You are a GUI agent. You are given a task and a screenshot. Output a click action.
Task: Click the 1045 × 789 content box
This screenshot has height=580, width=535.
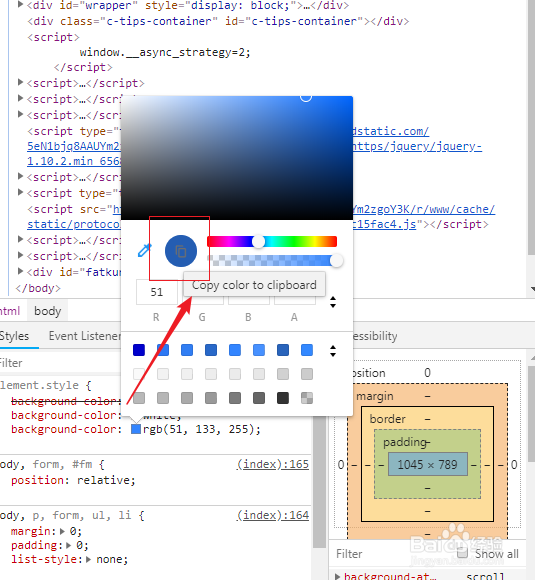point(427,464)
